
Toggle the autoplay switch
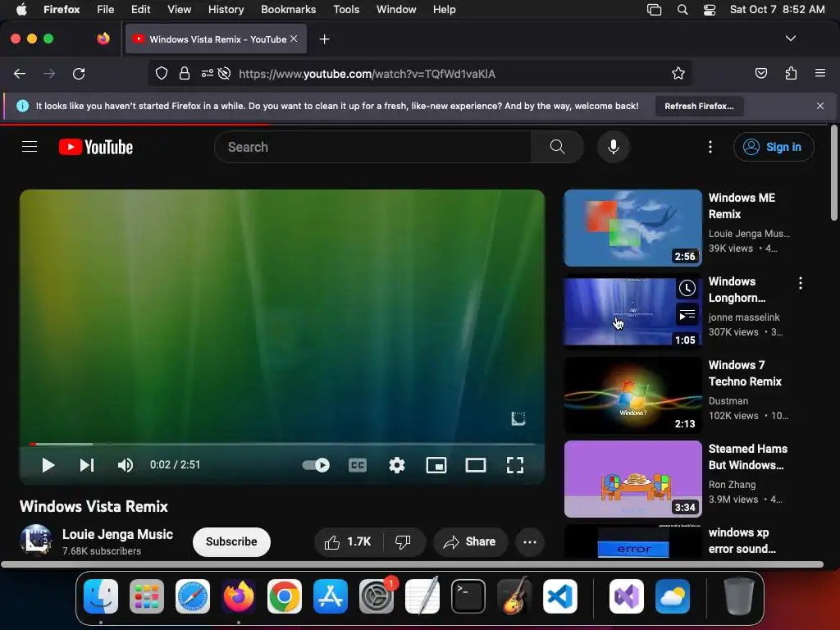pos(316,465)
